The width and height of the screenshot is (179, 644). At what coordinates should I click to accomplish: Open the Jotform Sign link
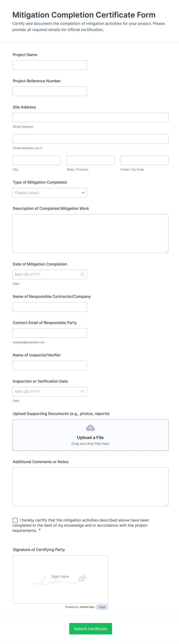(x=87, y=607)
